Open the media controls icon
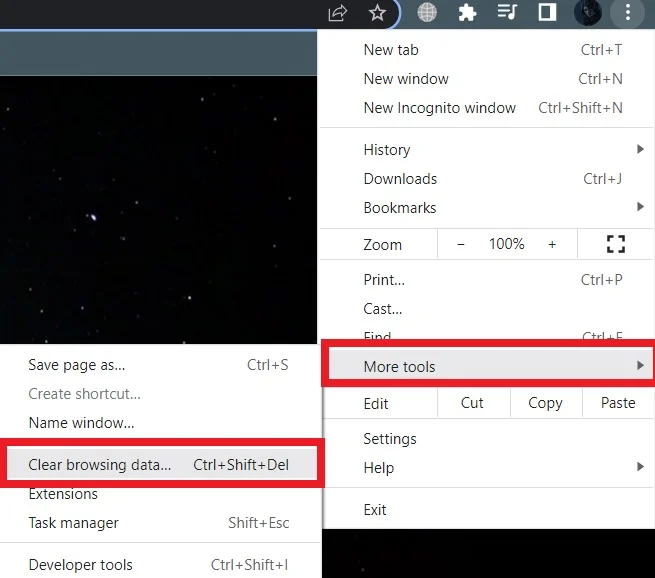This screenshot has height=578, width=655. click(x=507, y=12)
